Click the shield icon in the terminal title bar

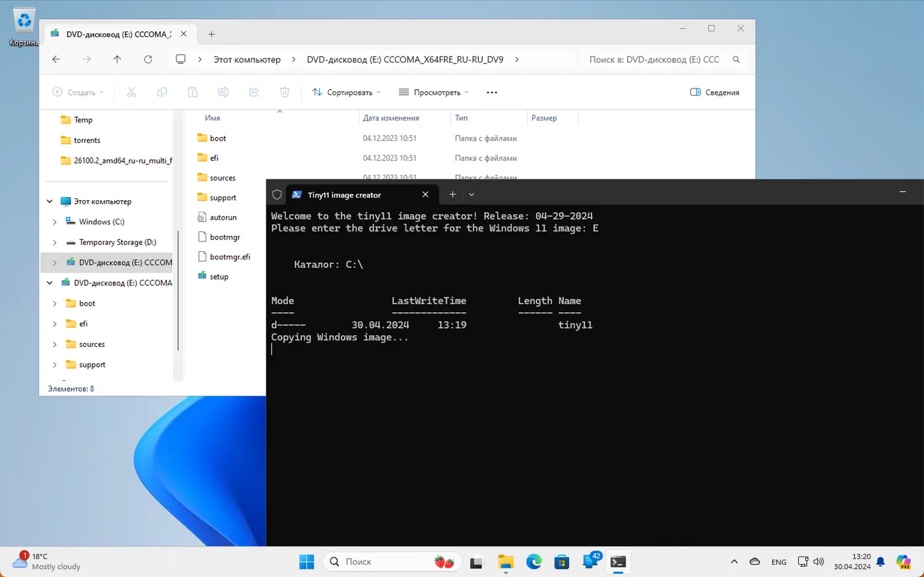(x=277, y=195)
